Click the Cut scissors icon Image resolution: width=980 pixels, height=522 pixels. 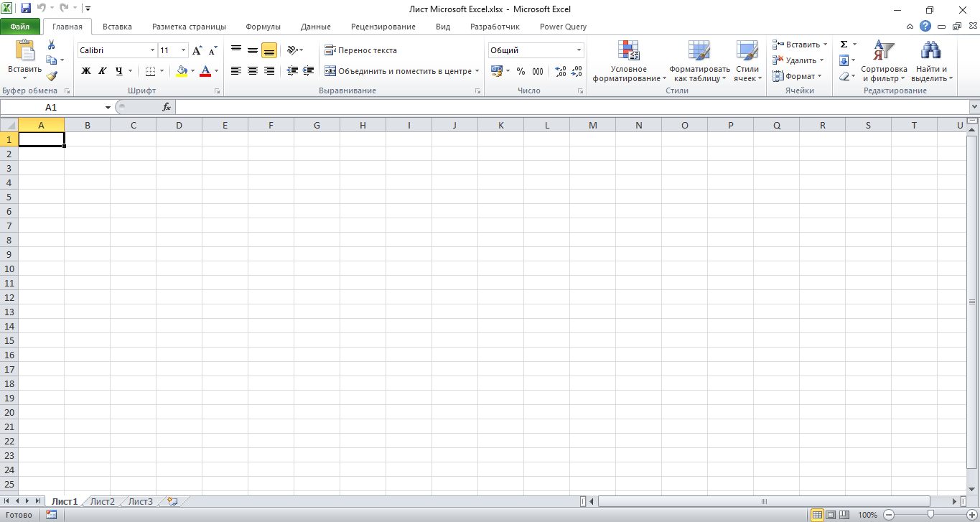pyautogui.click(x=52, y=45)
